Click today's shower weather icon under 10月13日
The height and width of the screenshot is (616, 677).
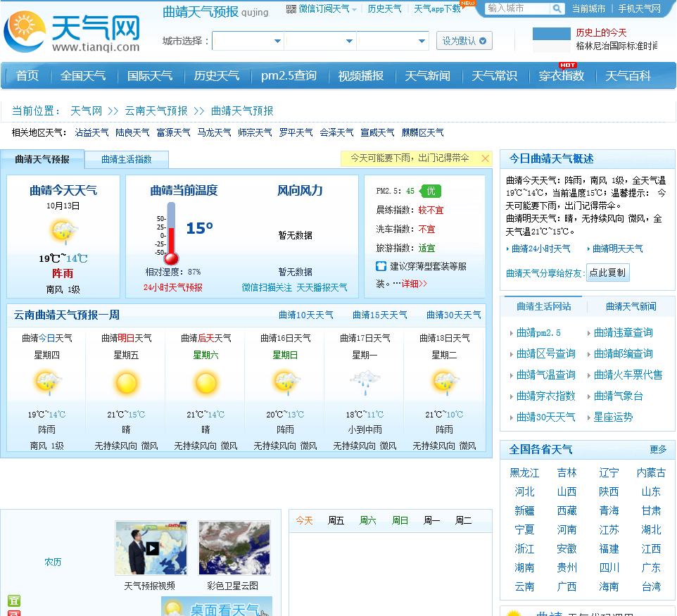pyautogui.click(x=63, y=231)
